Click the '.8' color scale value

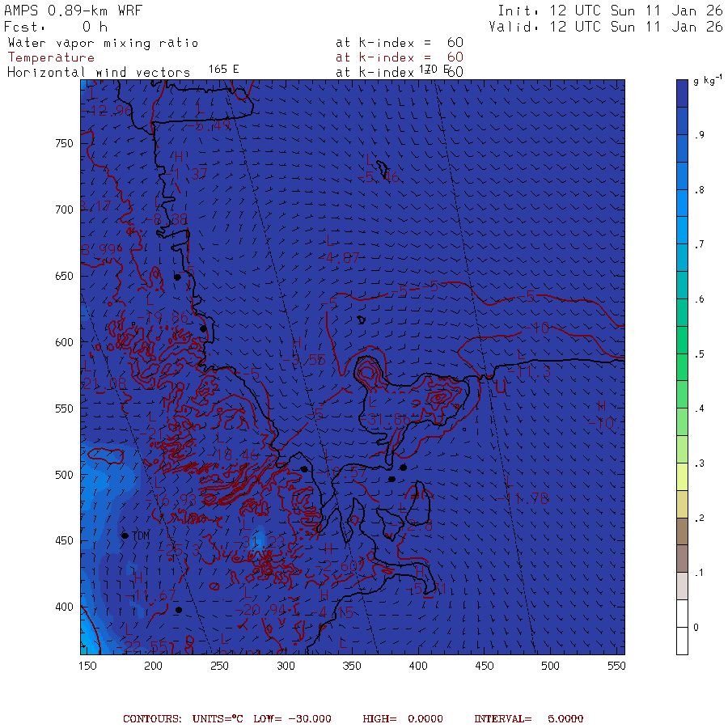[699, 190]
